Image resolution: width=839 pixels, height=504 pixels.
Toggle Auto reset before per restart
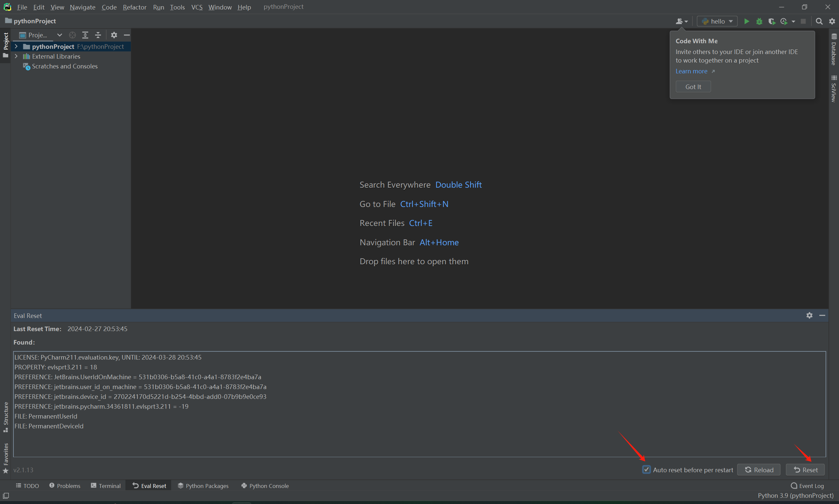tap(646, 470)
